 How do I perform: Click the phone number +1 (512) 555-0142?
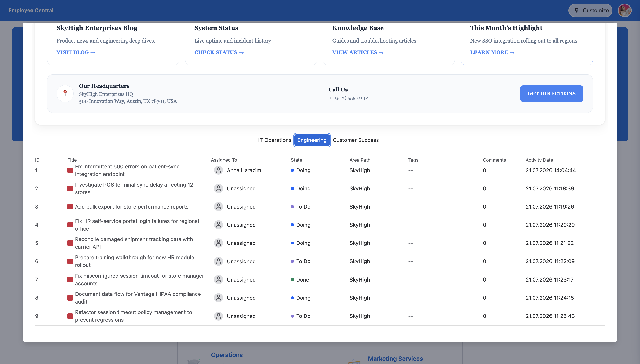[x=348, y=98]
